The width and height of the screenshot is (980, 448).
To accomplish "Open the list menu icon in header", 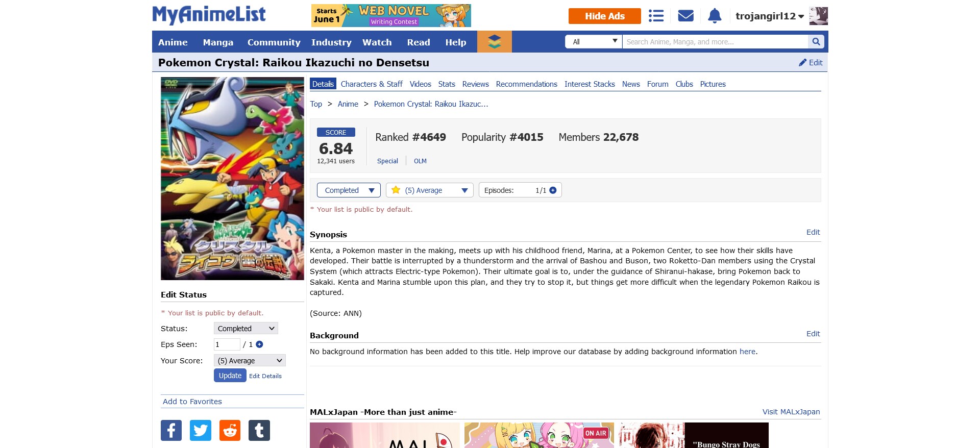I will (x=656, y=16).
